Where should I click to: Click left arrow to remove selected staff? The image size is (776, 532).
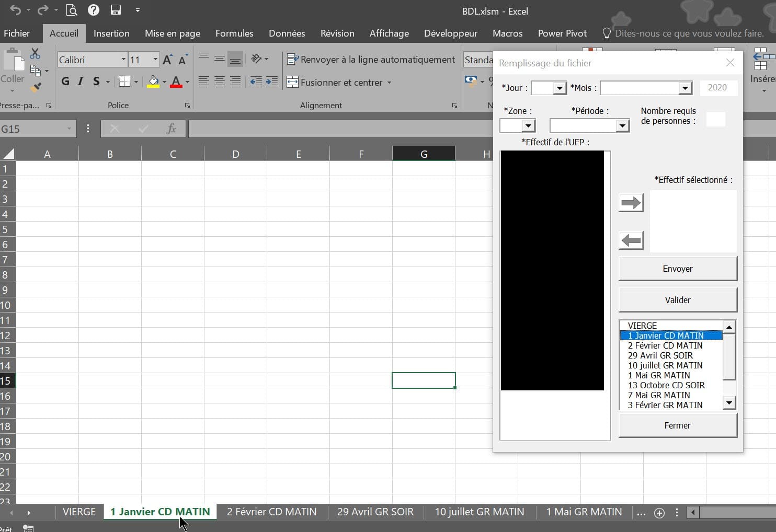click(631, 240)
